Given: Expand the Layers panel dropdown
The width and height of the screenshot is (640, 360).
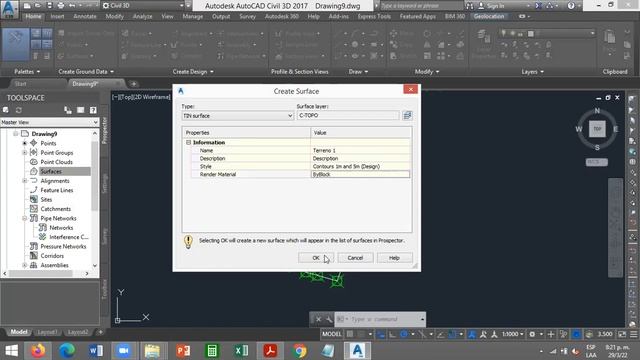Looking at the screenshot, I should (x=532, y=71).
